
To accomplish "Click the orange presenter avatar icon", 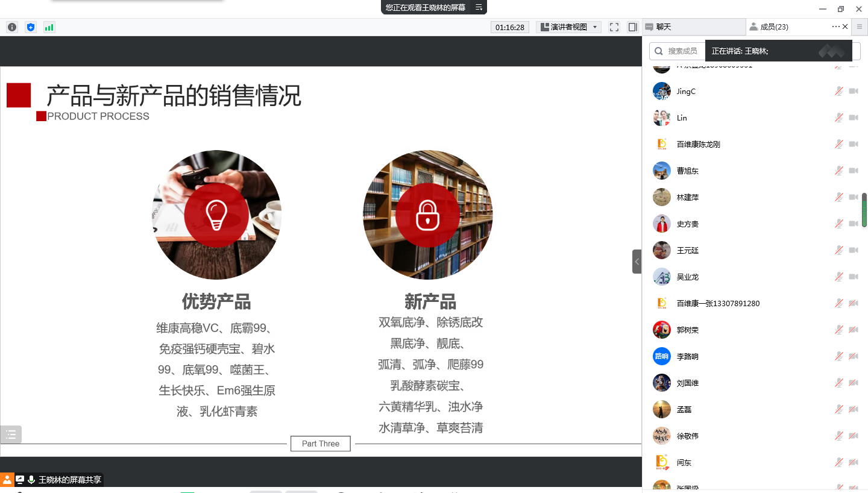I will coord(7,480).
